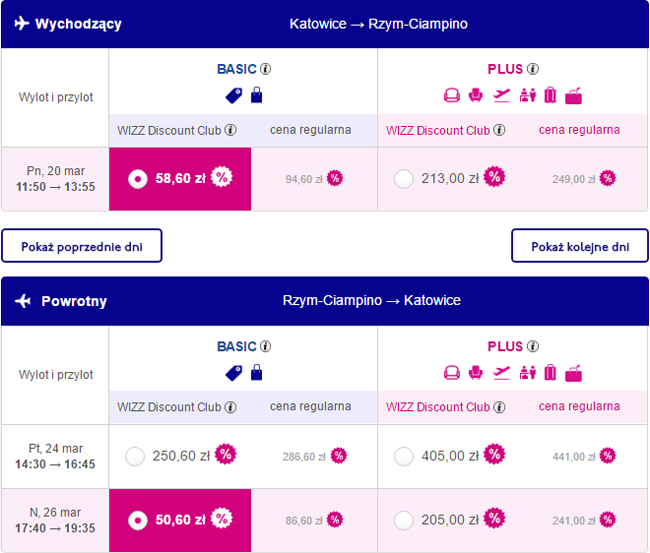The image size is (650, 553).
Task: Choose the 58,60 zł outbound radio option
Action: click(138, 179)
